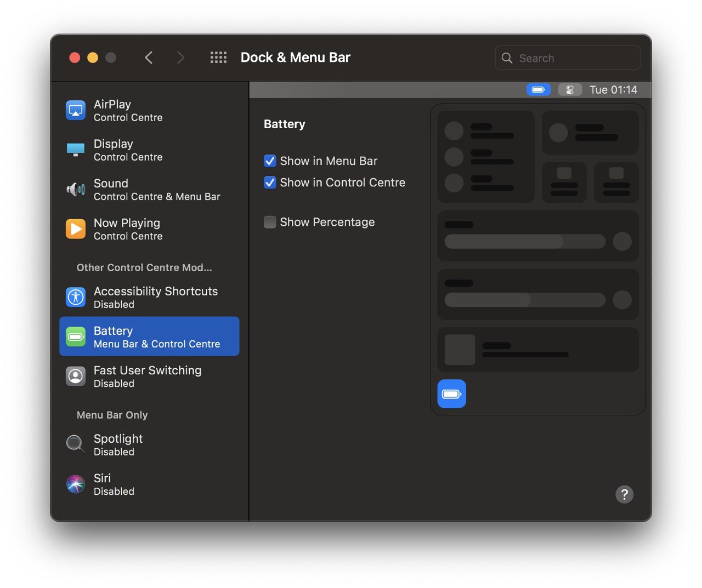702x588 pixels.
Task: Click the Tue 01:14 clock in preview
Action: pyautogui.click(x=613, y=90)
